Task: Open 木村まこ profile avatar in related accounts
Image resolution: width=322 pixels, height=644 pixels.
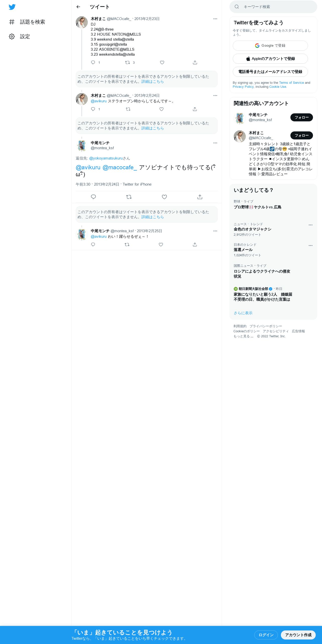Action: tap(240, 136)
